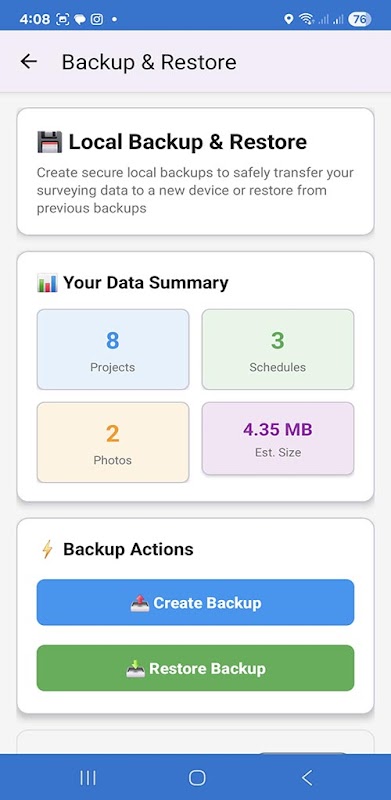The height and width of the screenshot is (800, 391).
Task: Tap the Instagram notification icon
Action: [97, 19]
